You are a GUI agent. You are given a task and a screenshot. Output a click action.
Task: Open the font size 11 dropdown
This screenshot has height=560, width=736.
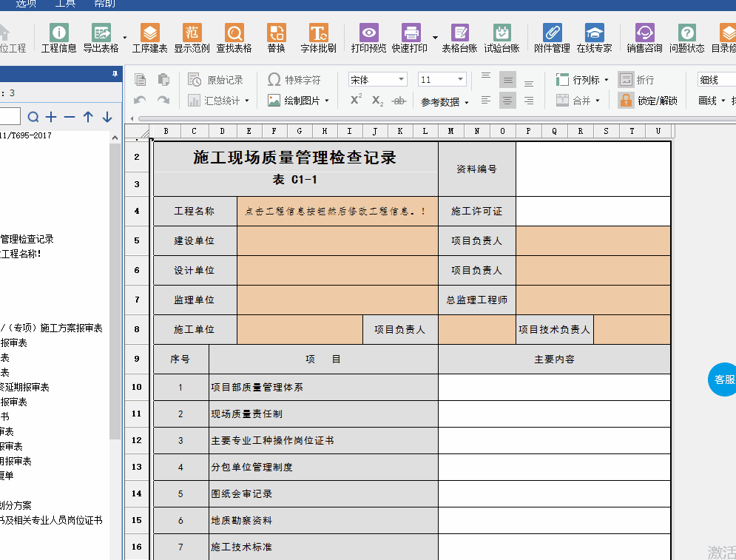(x=460, y=80)
